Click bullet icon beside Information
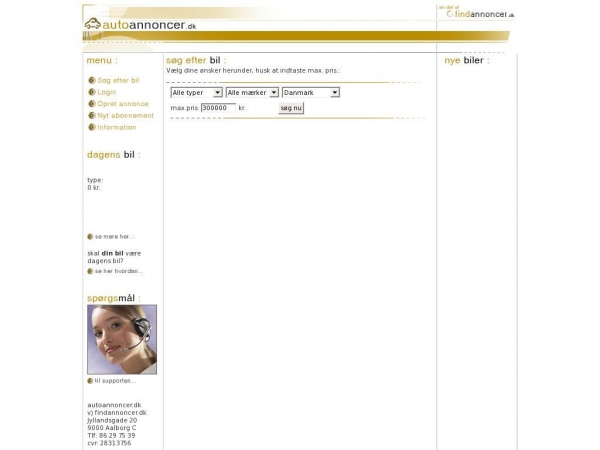 pos(92,127)
